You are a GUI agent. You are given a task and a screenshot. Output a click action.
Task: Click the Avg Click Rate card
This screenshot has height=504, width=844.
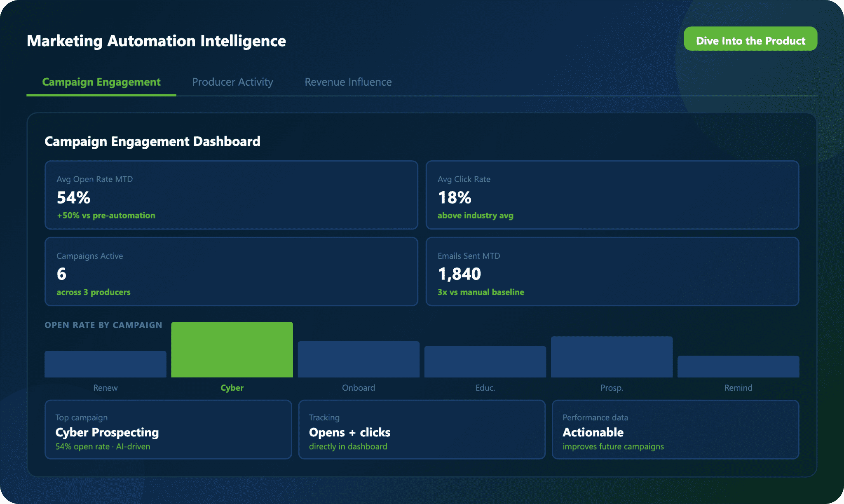(612, 195)
